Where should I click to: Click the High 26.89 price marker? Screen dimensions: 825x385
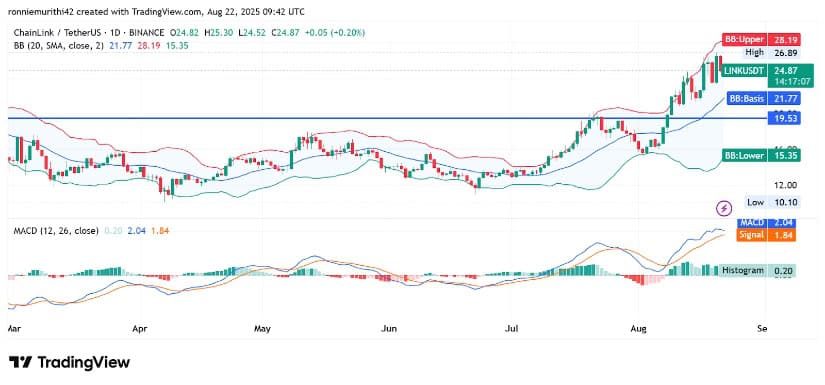click(772, 53)
